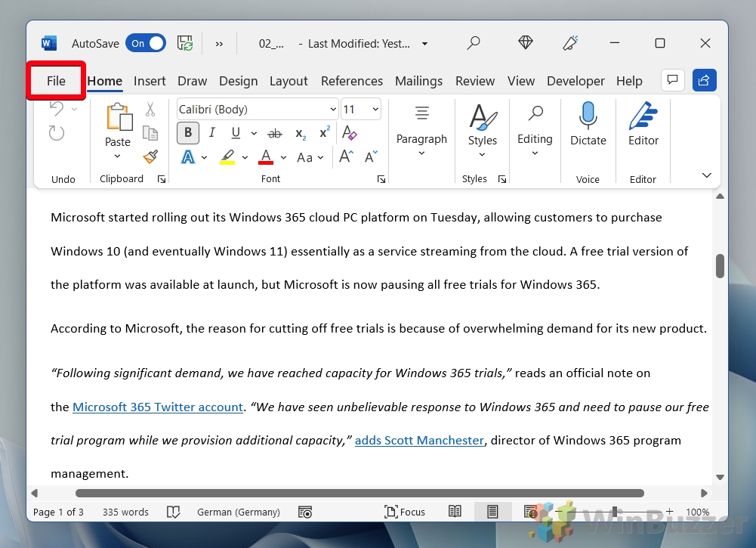The width and height of the screenshot is (756, 548).
Task: Click Page 1 of 3 in status bar
Action: pyautogui.click(x=58, y=512)
